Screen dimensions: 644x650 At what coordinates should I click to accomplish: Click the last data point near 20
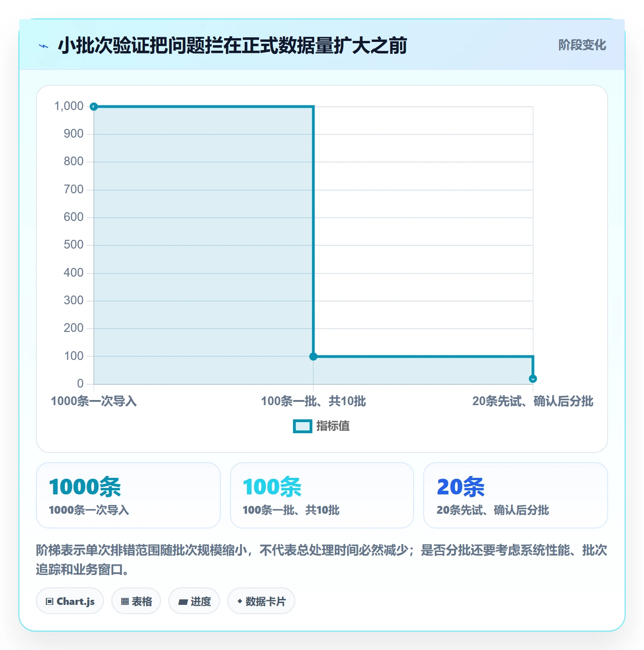point(533,379)
